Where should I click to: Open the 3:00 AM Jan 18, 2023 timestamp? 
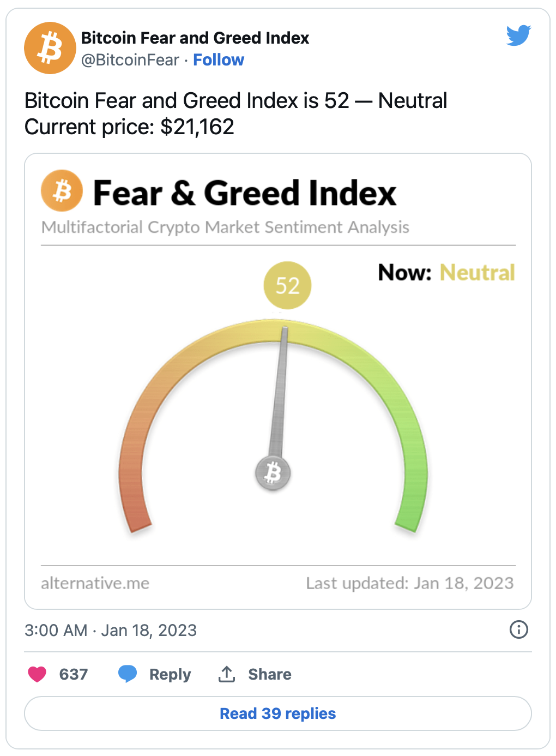(x=111, y=630)
